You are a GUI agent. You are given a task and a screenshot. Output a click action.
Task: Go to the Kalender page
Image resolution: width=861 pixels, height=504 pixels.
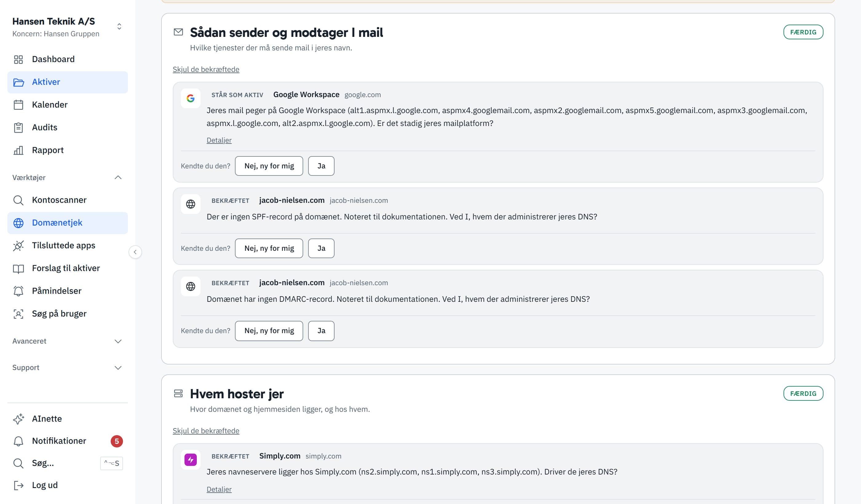68,105
